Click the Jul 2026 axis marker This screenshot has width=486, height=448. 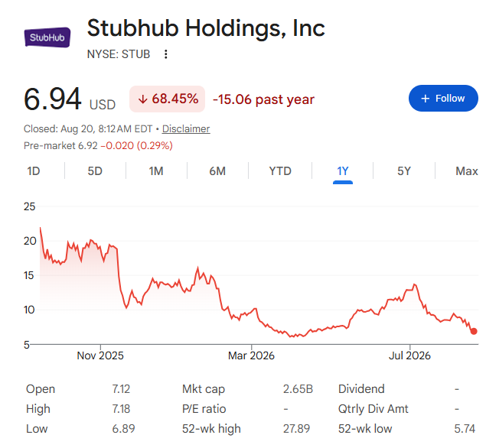(409, 355)
